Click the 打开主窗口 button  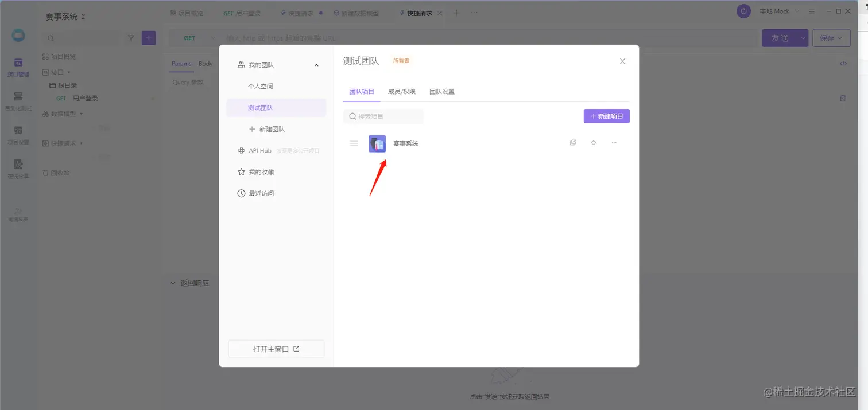[276, 349]
